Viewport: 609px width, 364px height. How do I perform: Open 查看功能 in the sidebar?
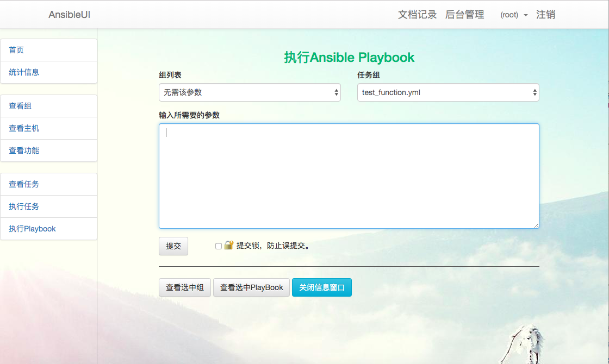click(x=48, y=150)
